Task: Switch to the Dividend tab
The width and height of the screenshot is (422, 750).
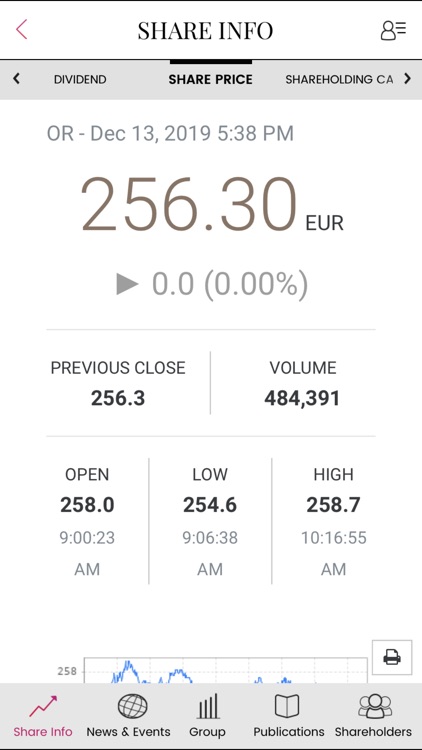Action: coord(80,79)
